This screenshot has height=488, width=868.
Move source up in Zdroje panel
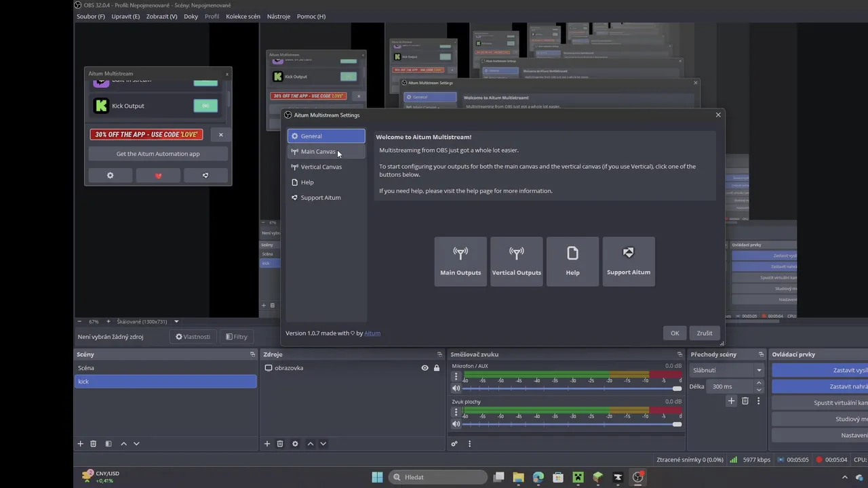click(310, 444)
